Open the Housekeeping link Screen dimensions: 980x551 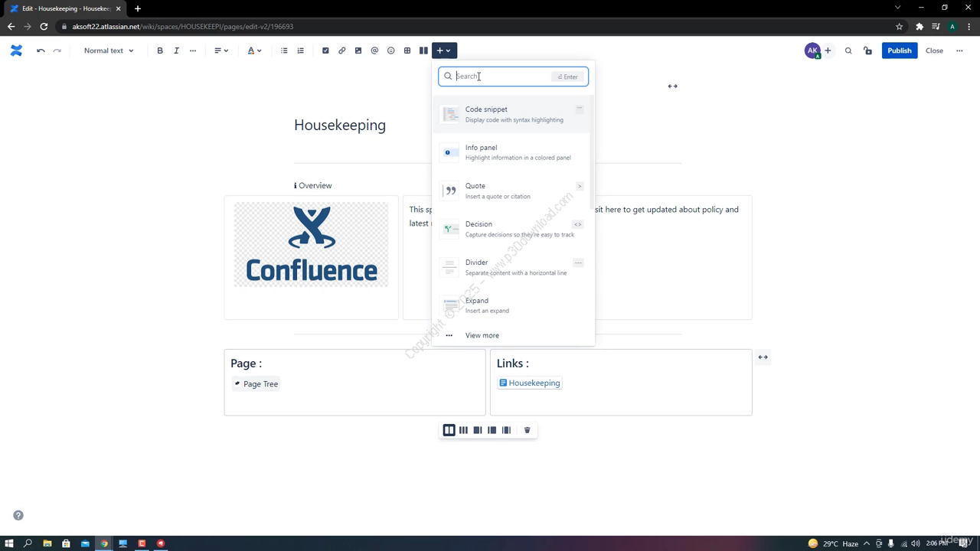[x=530, y=383]
